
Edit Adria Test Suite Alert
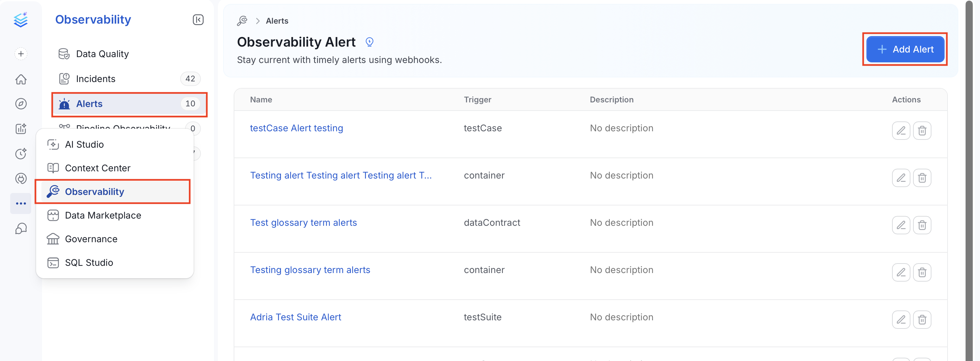tap(901, 319)
